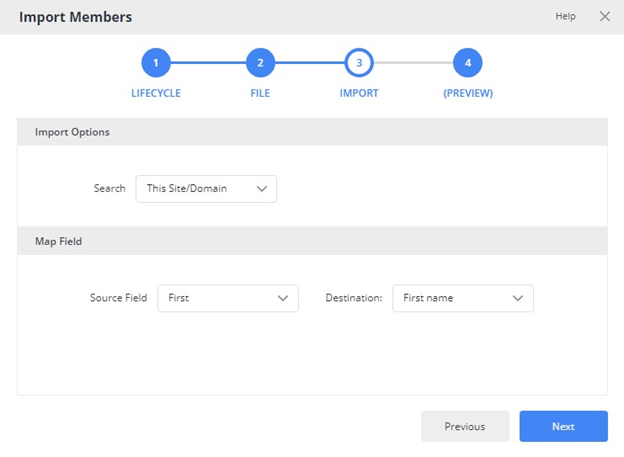The image size is (624, 457).
Task: Click the step 2 circle in the wizard
Action: 260,63
